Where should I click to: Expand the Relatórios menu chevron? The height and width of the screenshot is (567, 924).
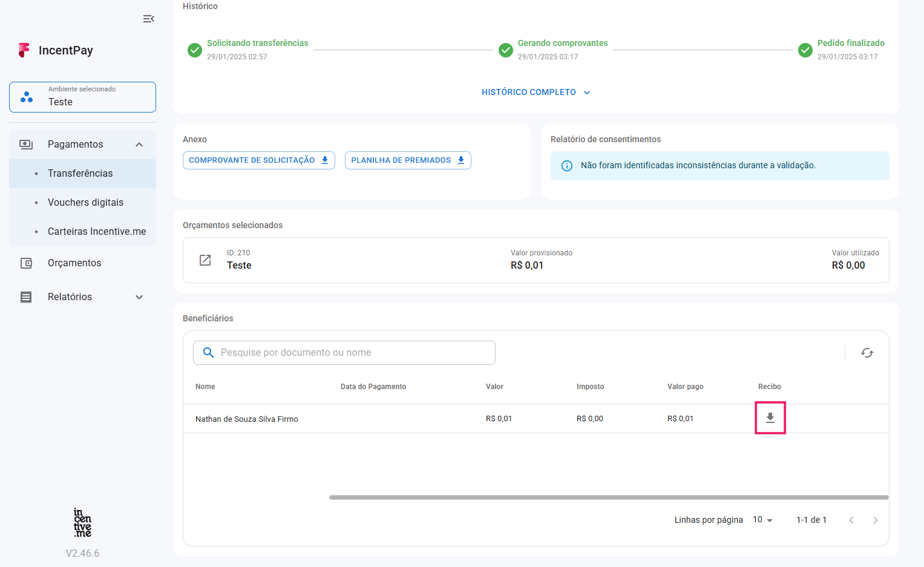[139, 297]
